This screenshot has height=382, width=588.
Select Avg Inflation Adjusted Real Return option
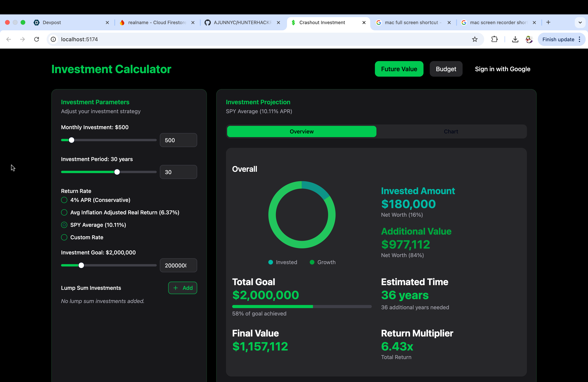[64, 213]
